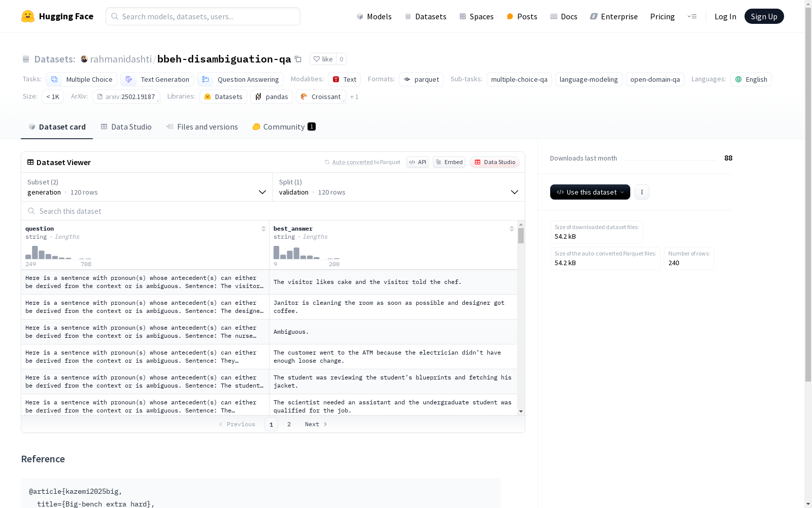The width and height of the screenshot is (812, 508).
Task: Click the Datasets library tag
Action: [x=223, y=97]
